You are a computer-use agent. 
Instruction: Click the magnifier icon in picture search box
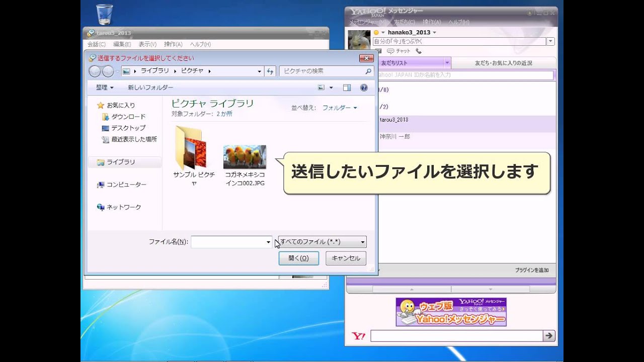pos(368,71)
